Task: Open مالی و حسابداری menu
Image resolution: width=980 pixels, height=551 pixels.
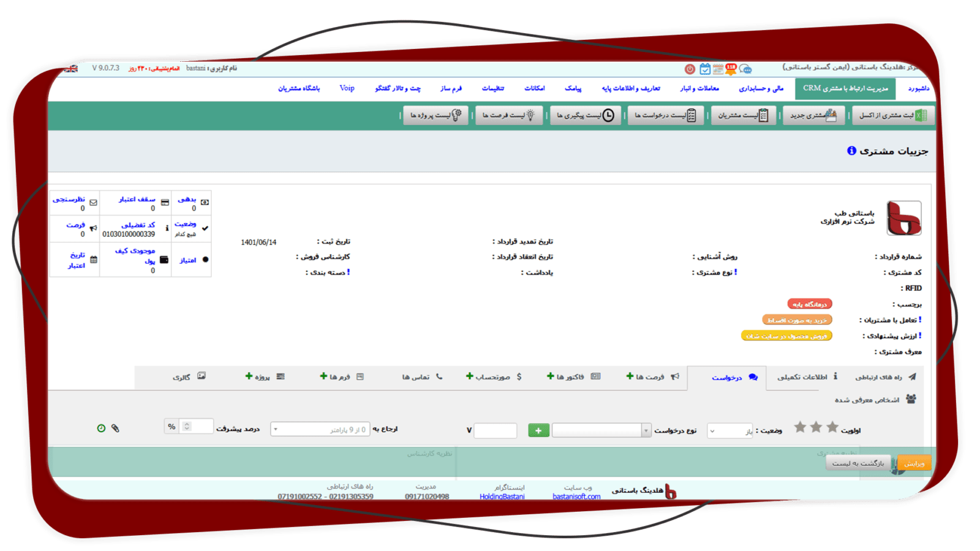Action: click(761, 89)
